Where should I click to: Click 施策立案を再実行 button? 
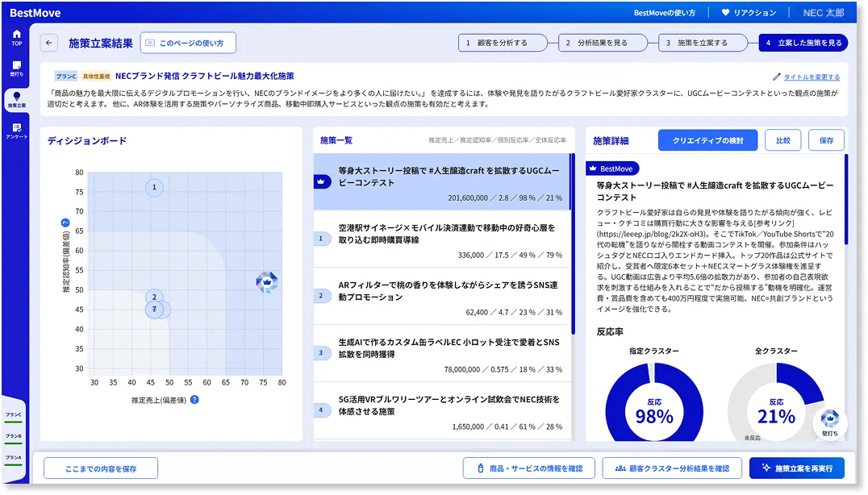click(x=796, y=468)
